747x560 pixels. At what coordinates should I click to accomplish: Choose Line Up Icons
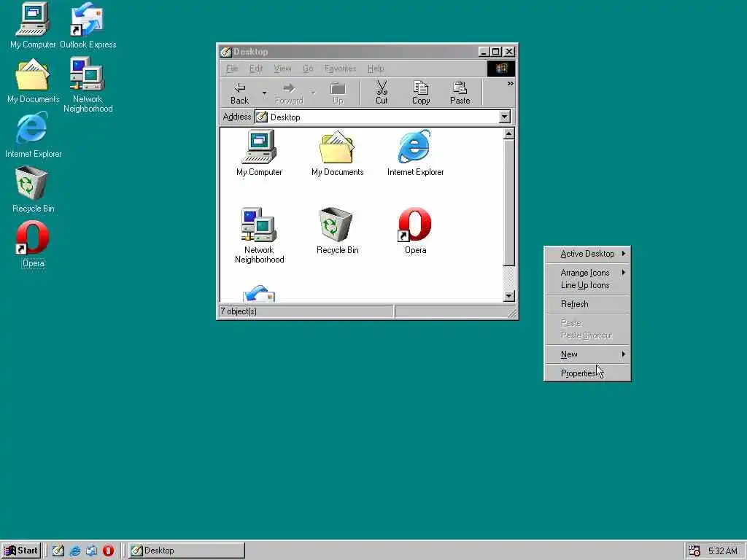[587, 285]
